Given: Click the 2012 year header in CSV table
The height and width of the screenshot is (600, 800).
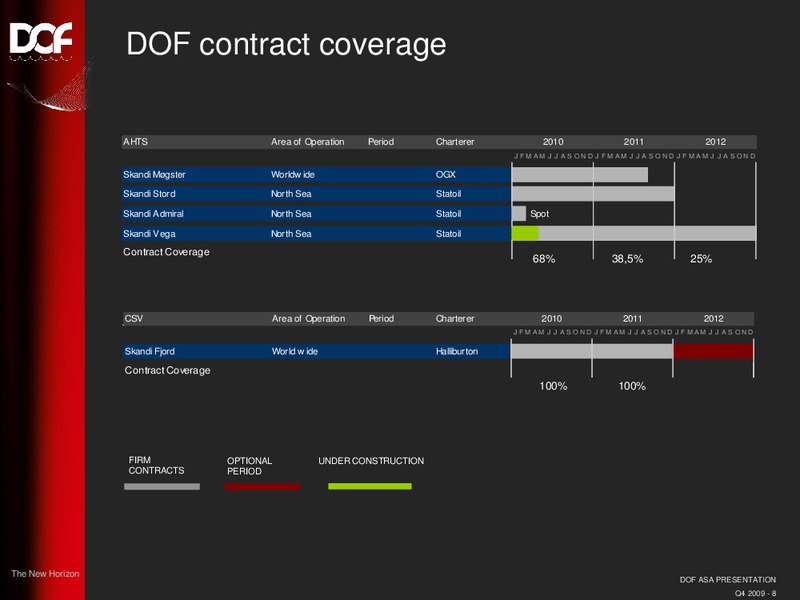Looking at the screenshot, I should click(713, 318).
